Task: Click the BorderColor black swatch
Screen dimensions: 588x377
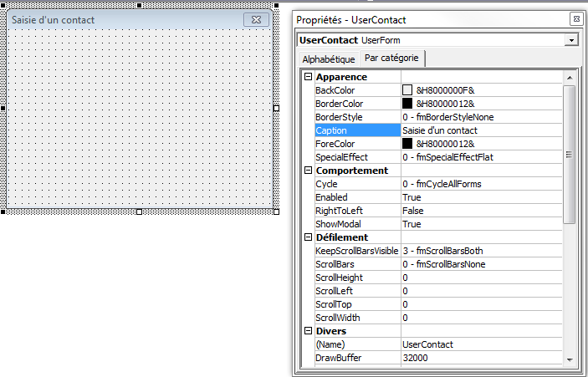Action: click(407, 104)
